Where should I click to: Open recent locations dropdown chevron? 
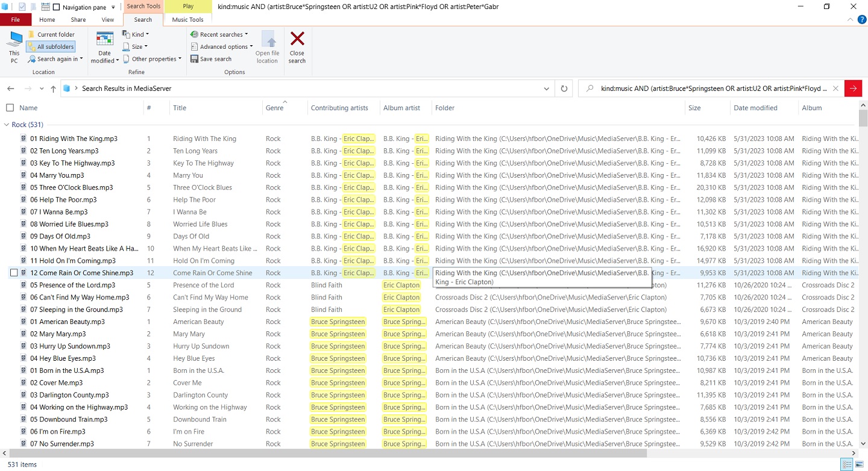[x=42, y=89]
